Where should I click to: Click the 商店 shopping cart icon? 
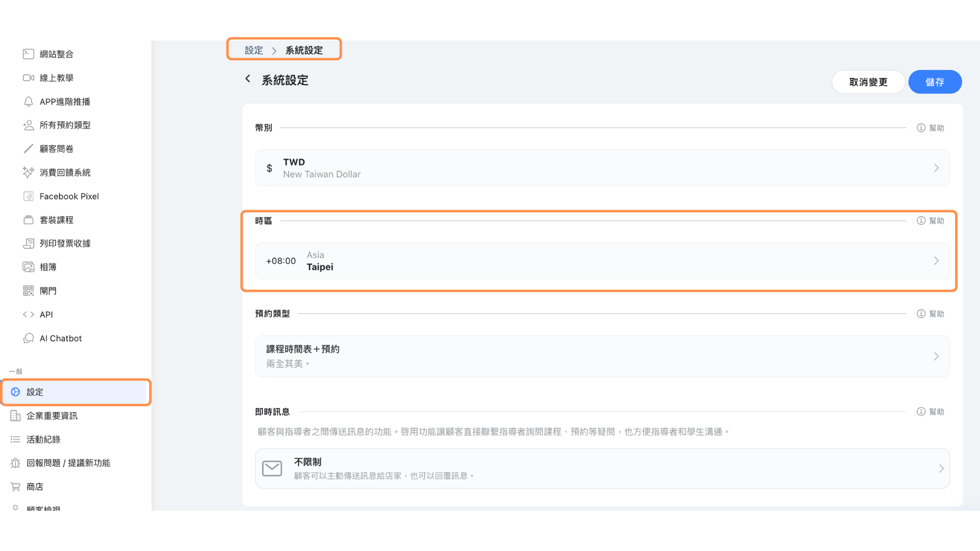[x=15, y=487]
